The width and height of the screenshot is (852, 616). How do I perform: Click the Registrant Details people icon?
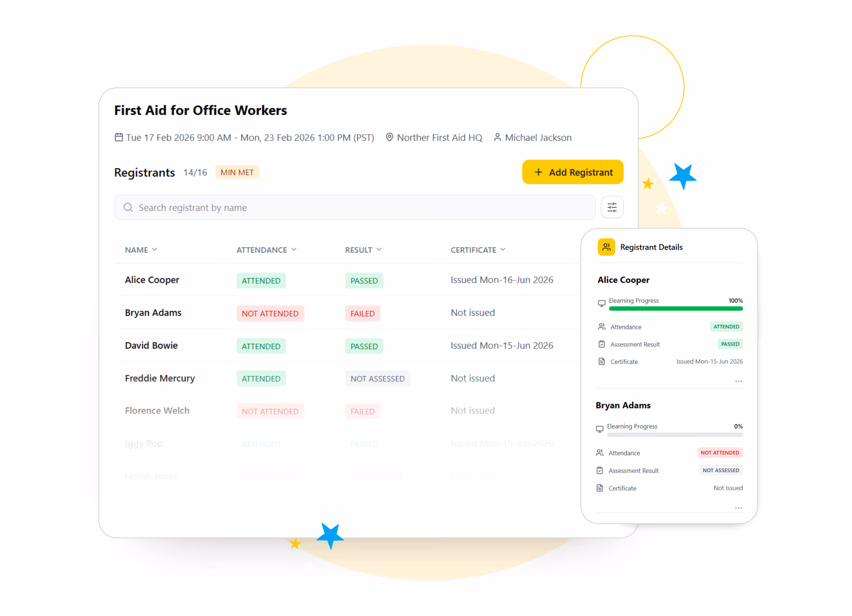606,247
